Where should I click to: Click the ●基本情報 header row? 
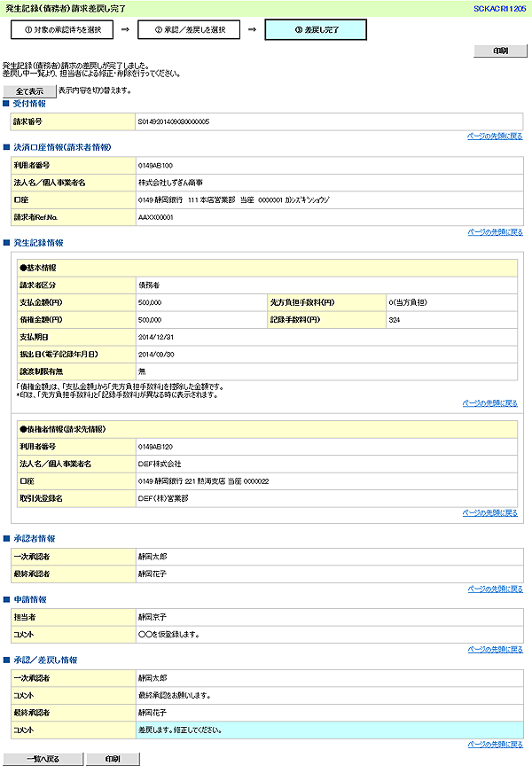point(267,269)
